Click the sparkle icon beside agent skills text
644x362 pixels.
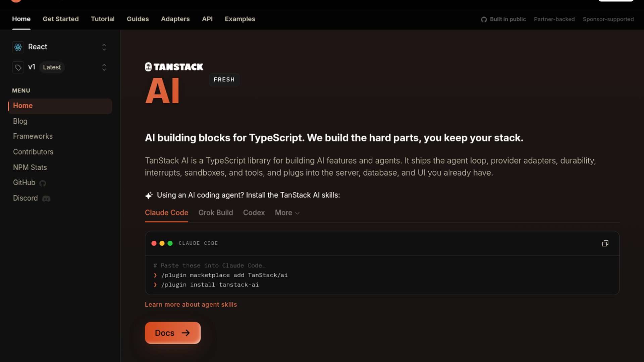tap(149, 195)
